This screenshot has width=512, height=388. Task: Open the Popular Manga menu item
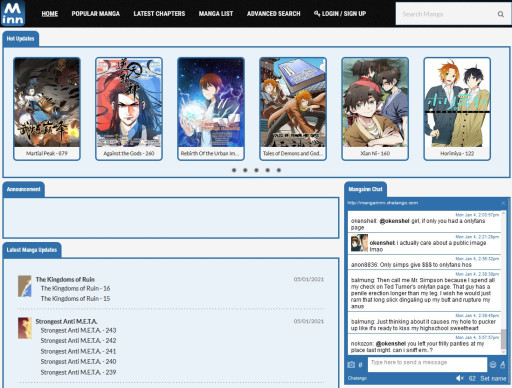click(x=96, y=14)
